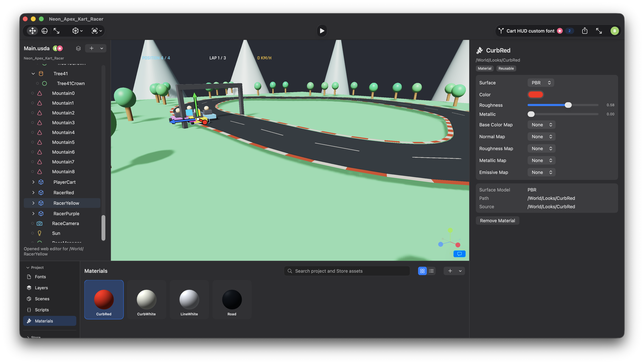Screen dimensions: 644x364
Task: Expand the RacerRed node
Action: pyautogui.click(x=33, y=192)
